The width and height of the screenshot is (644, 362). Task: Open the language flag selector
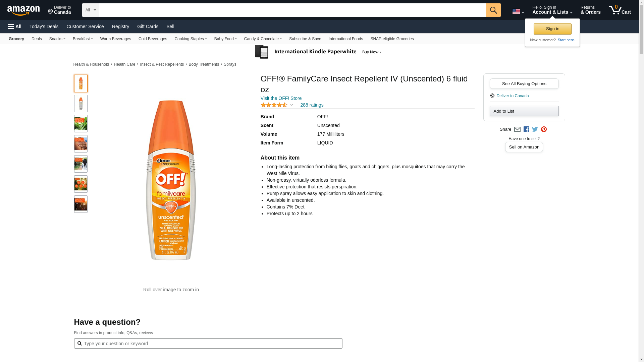click(518, 12)
